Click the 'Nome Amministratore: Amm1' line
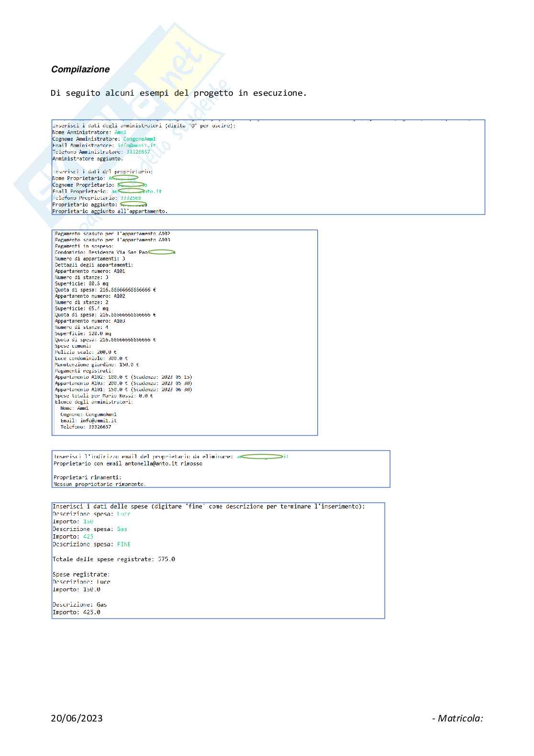This screenshot has height=756, width=534. coord(89,132)
